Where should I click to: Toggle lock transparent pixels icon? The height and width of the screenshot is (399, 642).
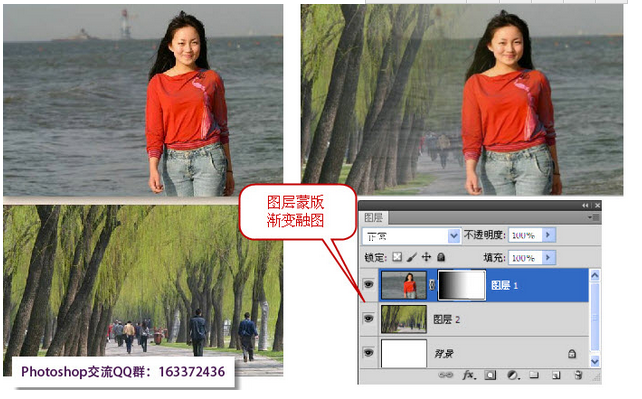coord(397,257)
